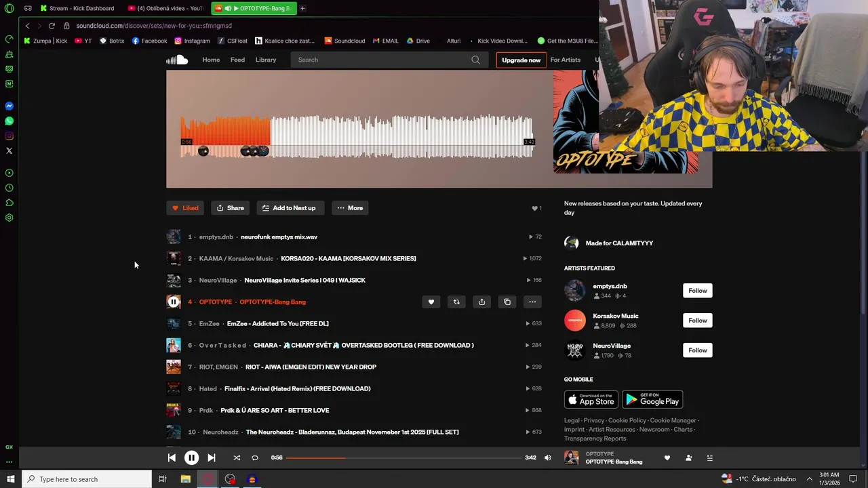The image size is (868, 488).
Task: Like the now playing track in player bar
Action: click(667, 457)
